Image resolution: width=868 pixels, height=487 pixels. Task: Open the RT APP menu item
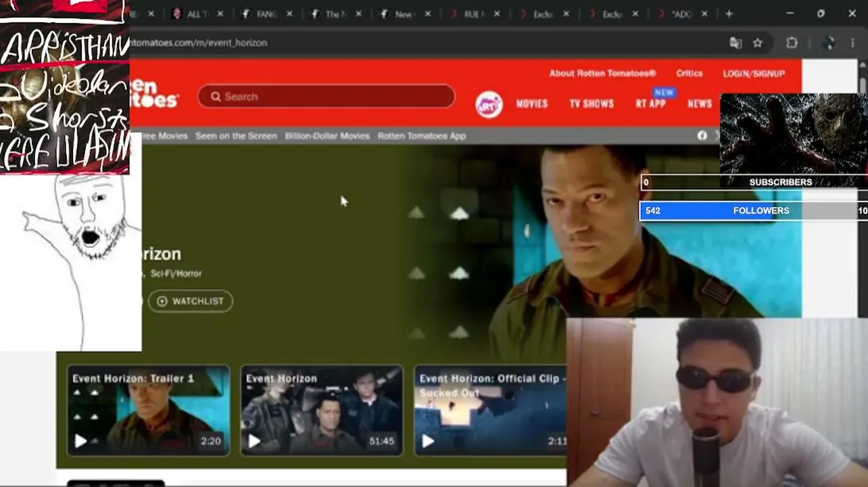point(650,103)
